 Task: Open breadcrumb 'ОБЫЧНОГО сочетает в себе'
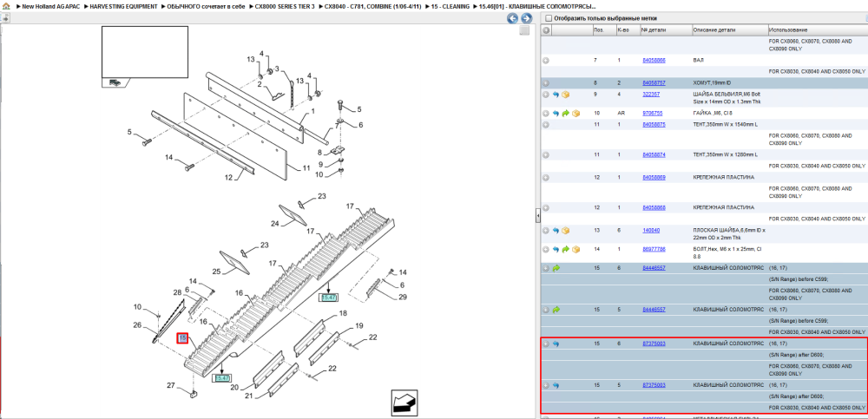(x=206, y=7)
